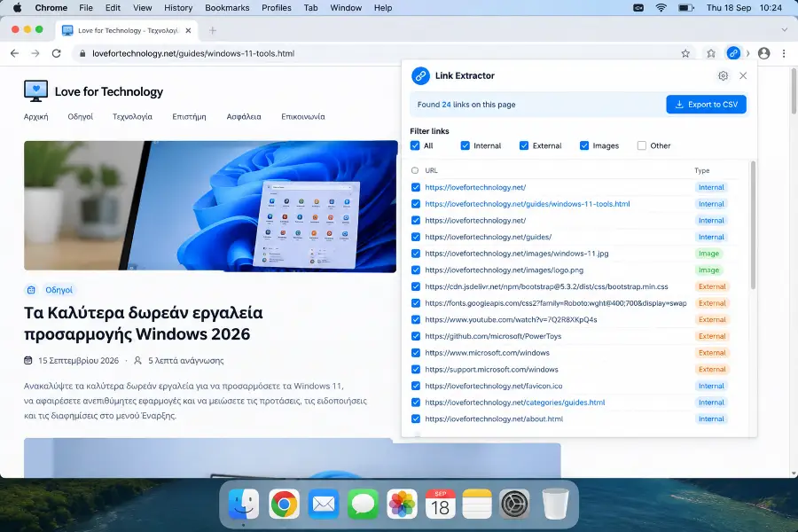This screenshot has width=798, height=532.
Task: Open Link Extractor settings gear
Action: [x=723, y=76]
